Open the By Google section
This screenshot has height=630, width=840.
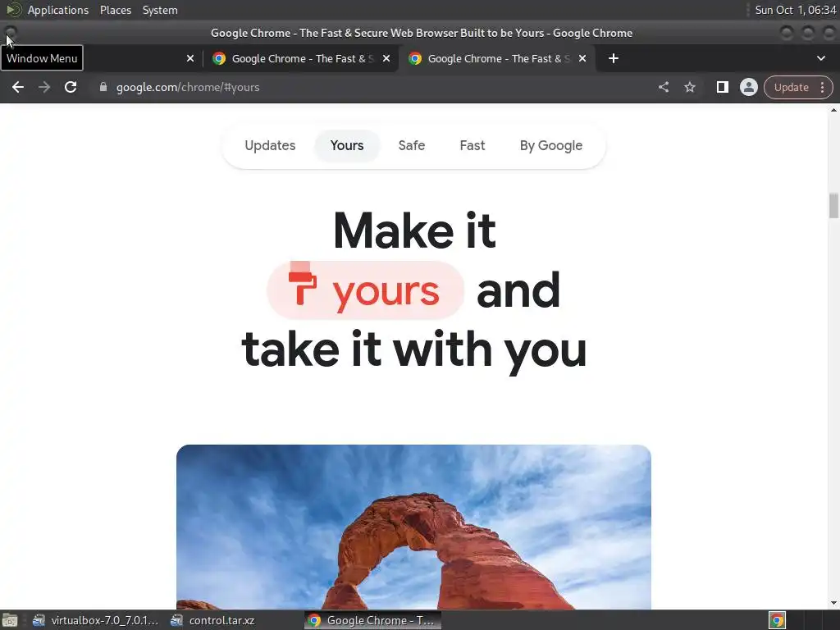pyautogui.click(x=550, y=146)
